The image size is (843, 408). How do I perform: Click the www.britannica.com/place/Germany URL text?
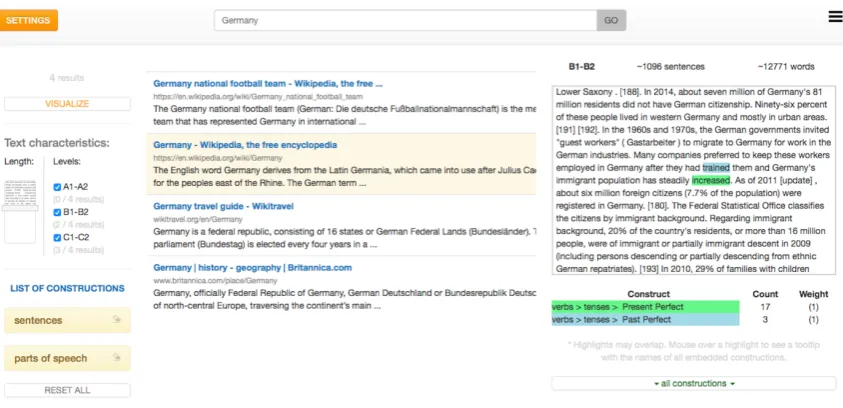coord(216,281)
